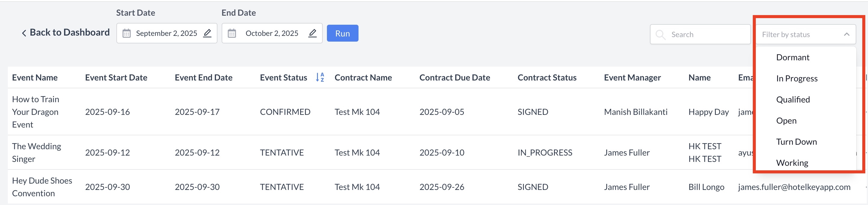Sort by Event Status A-Z icon
The height and width of the screenshot is (205, 868).
click(320, 77)
